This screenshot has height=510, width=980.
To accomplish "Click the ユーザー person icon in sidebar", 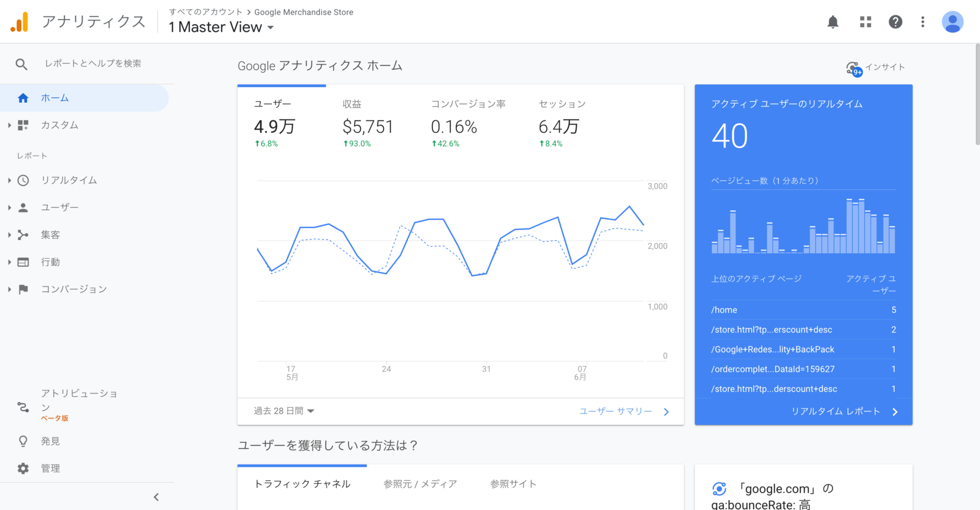I will 23,207.
